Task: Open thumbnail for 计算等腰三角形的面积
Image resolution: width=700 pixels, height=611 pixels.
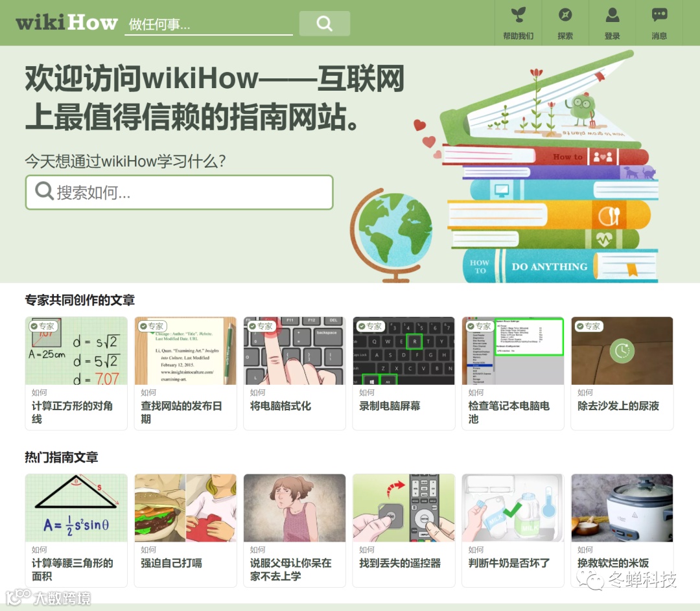Action: pyautogui.click(x=76, y=508)
